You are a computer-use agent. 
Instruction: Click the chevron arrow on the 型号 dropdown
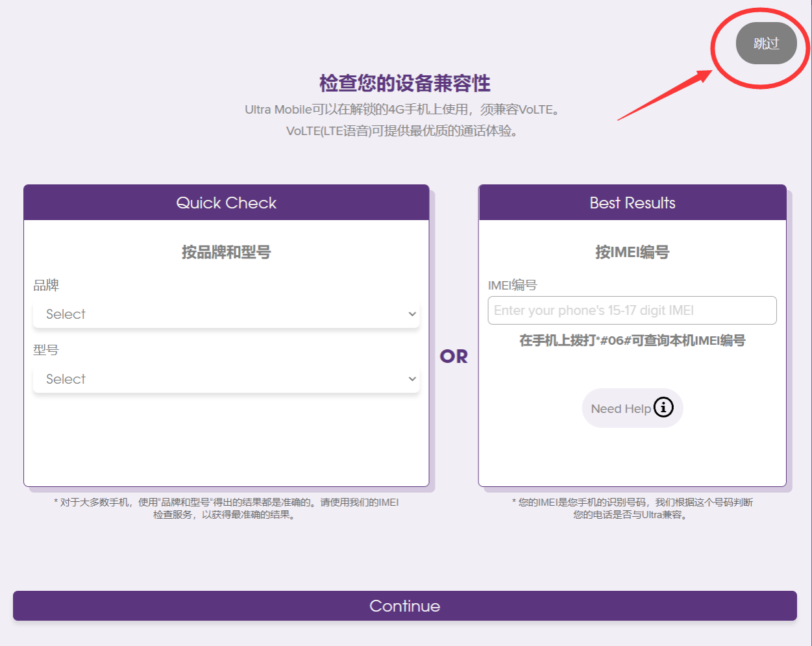coord(412,379)
